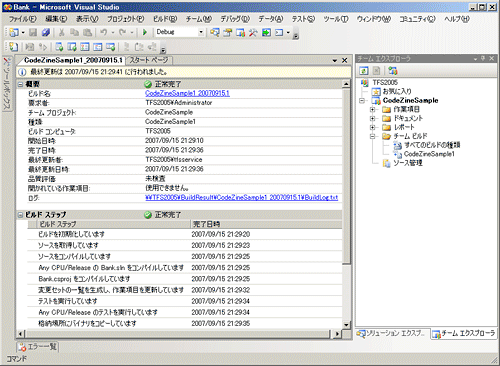This screenshot has height=366, width=500.
Task: Open the active files dropdown arrow in tab bar
Action: pyautogui.click(x=335, y=61)
